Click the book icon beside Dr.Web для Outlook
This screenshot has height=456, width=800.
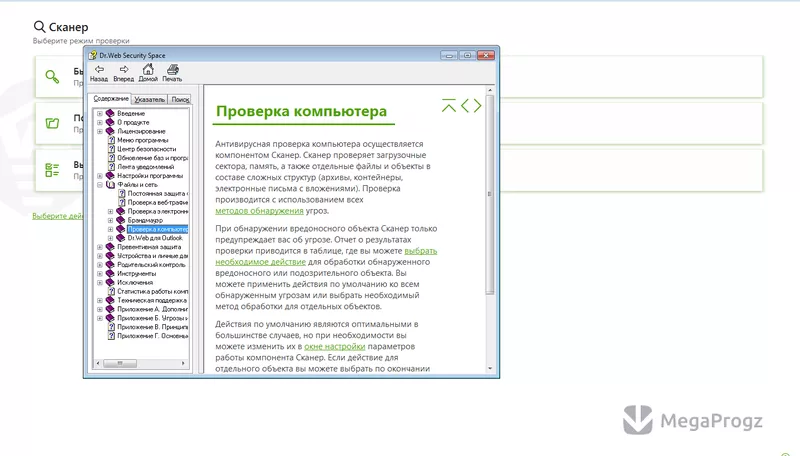click(120, 238)
